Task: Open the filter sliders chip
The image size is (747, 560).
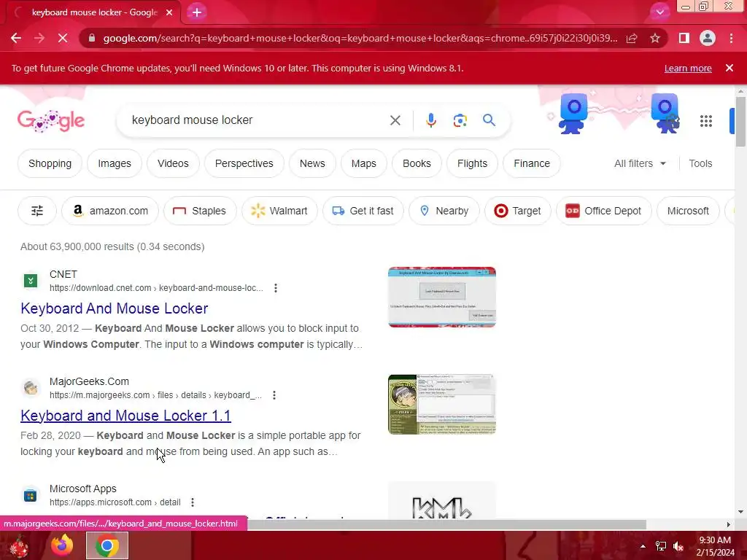Action: 37,211
